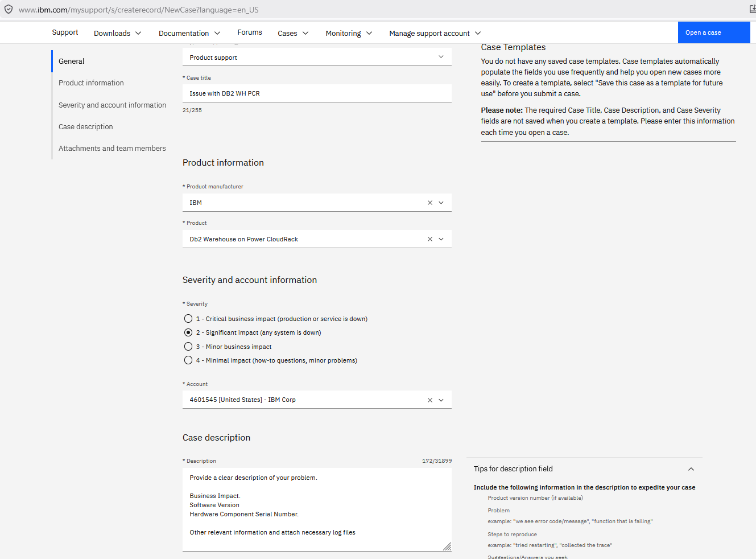Click the 21/255 character counter
Screen dimensions: 756x559
pyautogui.click(x=192, y=110)
